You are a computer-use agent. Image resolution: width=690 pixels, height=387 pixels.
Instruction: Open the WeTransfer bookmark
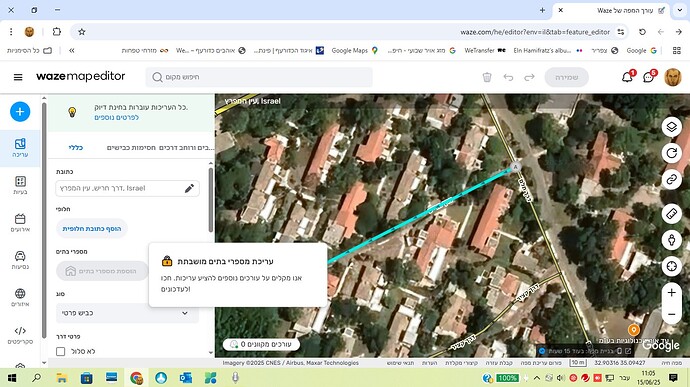(x=484, y=51)
